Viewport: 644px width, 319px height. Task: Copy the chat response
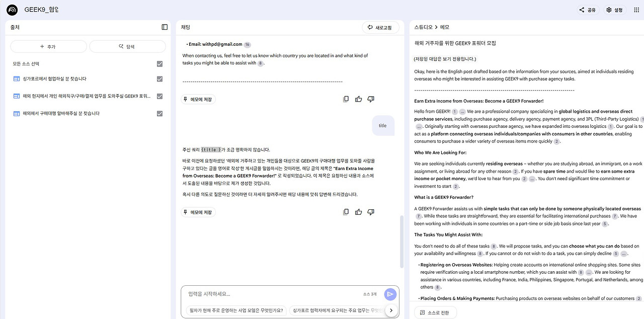click(346, 211)
